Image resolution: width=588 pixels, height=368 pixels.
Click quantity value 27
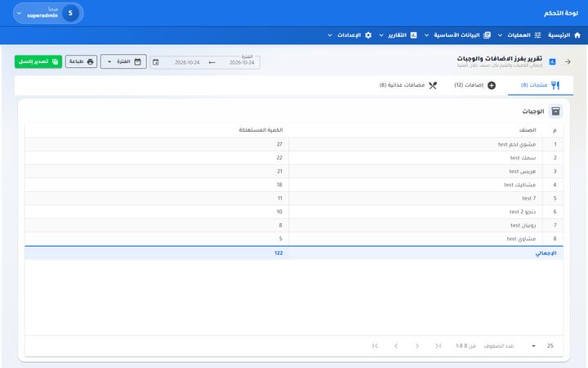(x=279, y=144)
